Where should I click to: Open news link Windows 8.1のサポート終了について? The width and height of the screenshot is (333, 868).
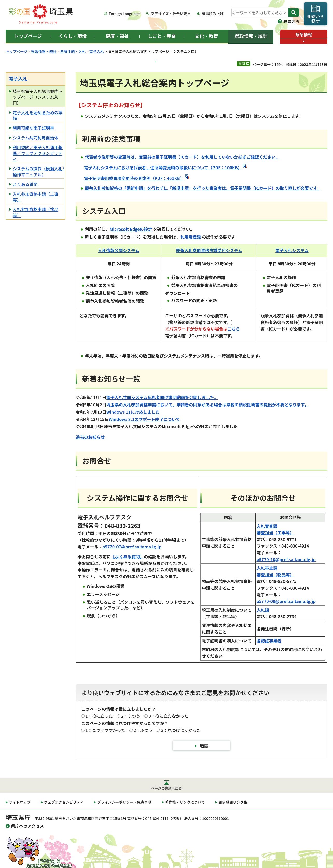tap(144, 420)
